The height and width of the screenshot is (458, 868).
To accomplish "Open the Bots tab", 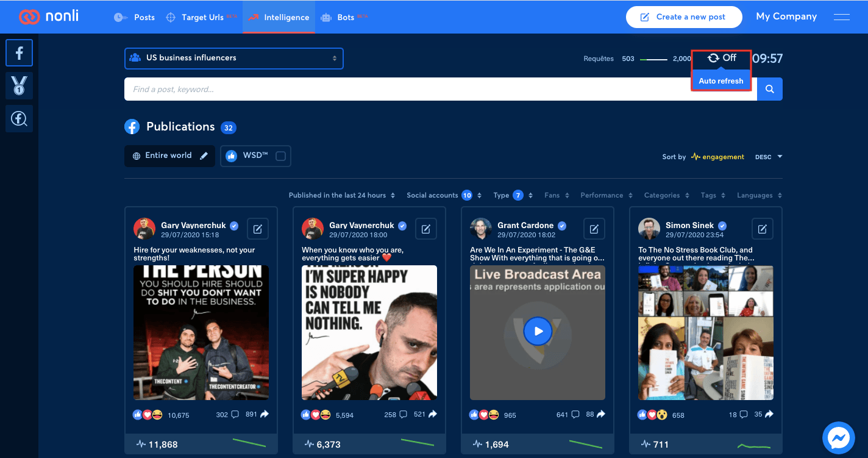I will [x=344, y=17].
